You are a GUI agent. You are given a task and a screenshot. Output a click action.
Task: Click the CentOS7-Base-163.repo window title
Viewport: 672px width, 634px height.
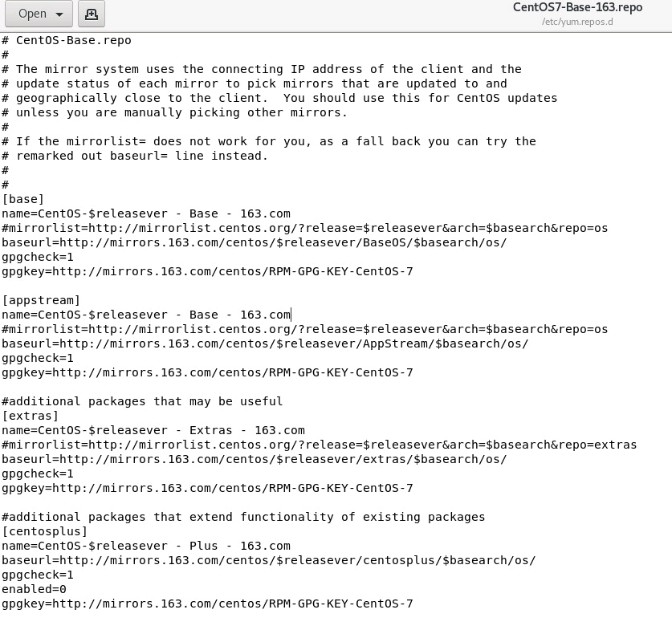tap(577, 7)
